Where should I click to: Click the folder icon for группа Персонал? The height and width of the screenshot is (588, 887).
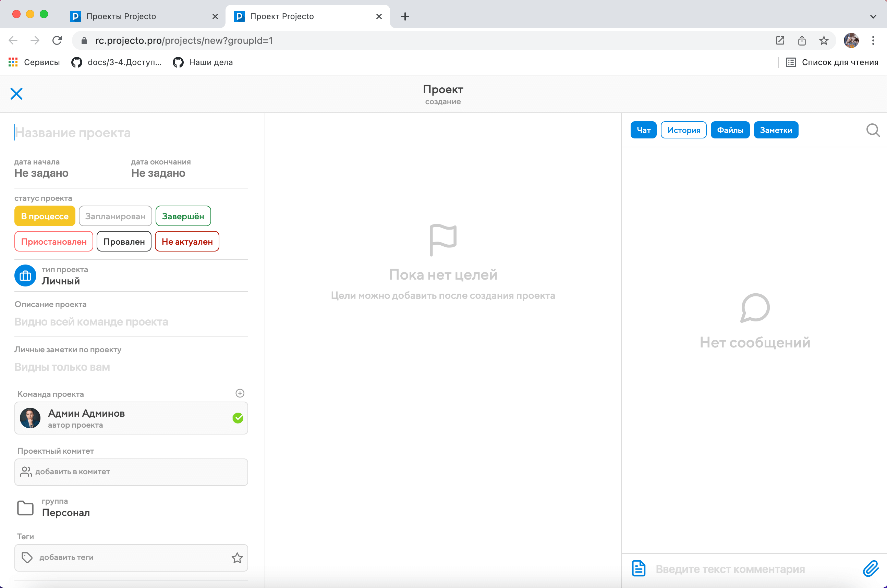(25, 508)
